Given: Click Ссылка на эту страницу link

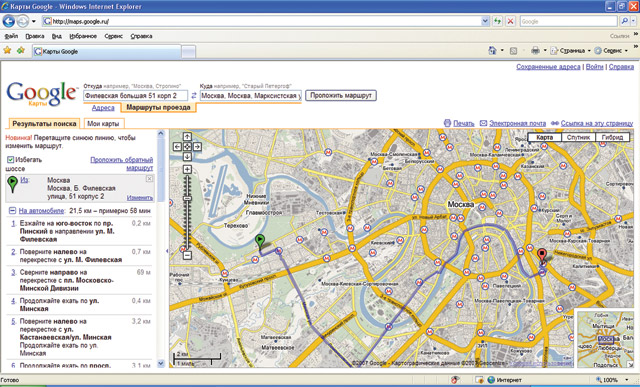Looking at the screenshot, I should click(597, 123).
